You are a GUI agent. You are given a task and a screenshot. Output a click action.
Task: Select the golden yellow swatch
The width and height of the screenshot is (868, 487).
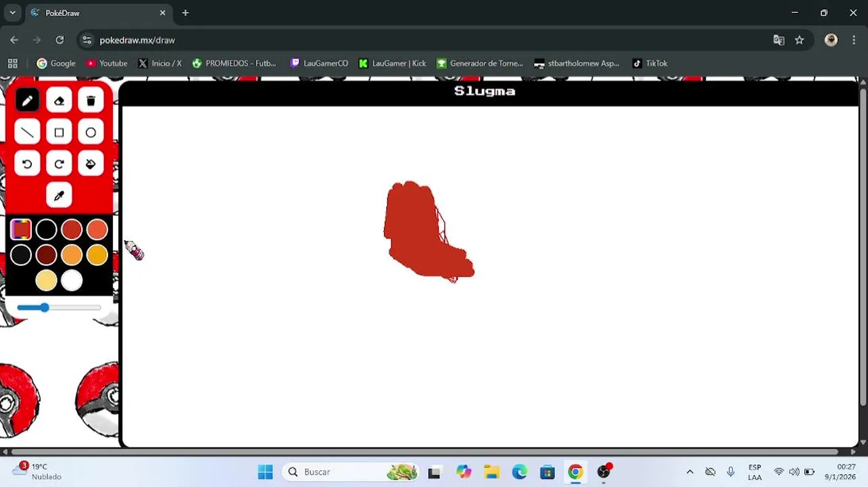(x=97, y=255)
